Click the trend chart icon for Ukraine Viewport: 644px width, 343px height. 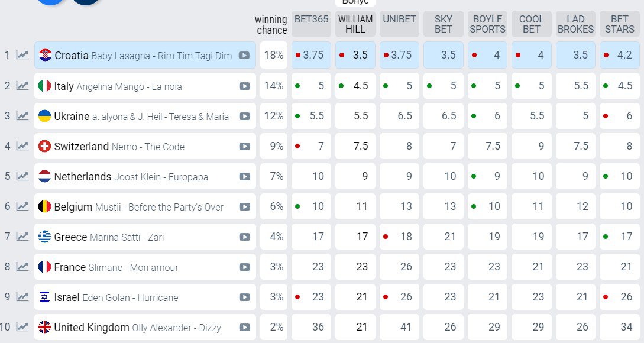coord(22,116)
